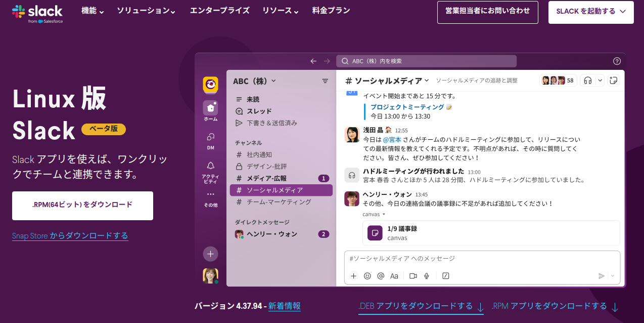Image resolution: width=644 pixels, height=323 pixels.
Task: Expand the リソース menu
Action: 280,11
